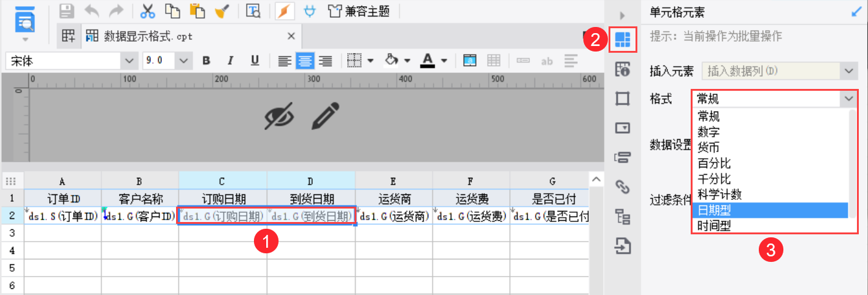Select cell ds1.S(订单ID)
This screenshot has width=868, height=295.
click(x=63, y=216)
